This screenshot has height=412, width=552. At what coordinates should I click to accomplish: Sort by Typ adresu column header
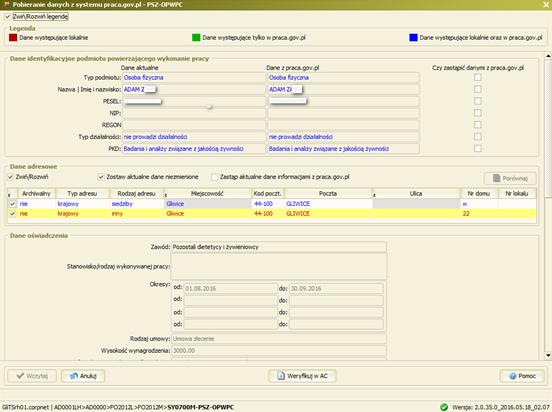[x=82, y=193]
